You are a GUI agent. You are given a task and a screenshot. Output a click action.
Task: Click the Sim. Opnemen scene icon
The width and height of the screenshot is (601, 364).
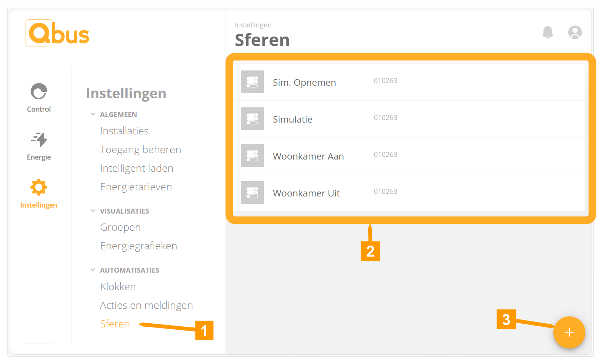252,82
